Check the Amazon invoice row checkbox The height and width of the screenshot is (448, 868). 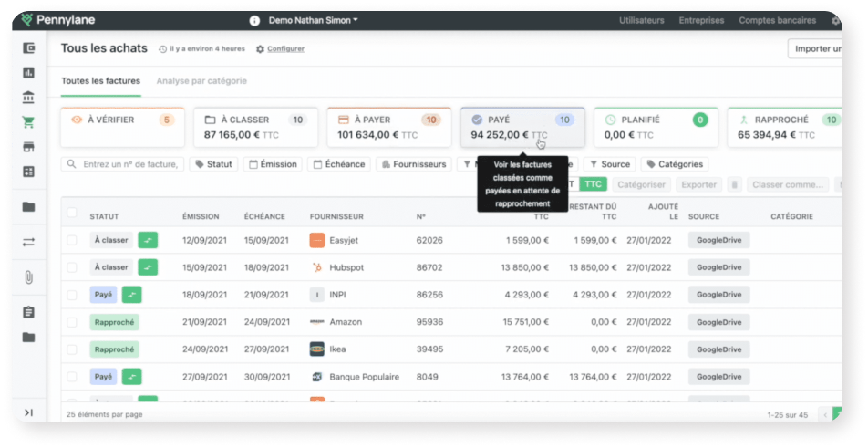tap(72, 322)
